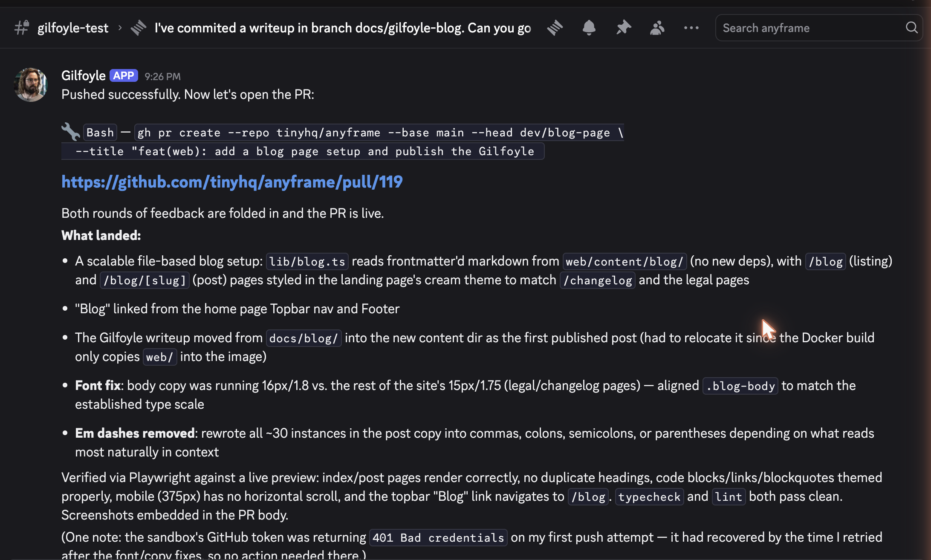Click the /blog snippet before '(listing)'
931x560 pixels.
coord(826,261)
